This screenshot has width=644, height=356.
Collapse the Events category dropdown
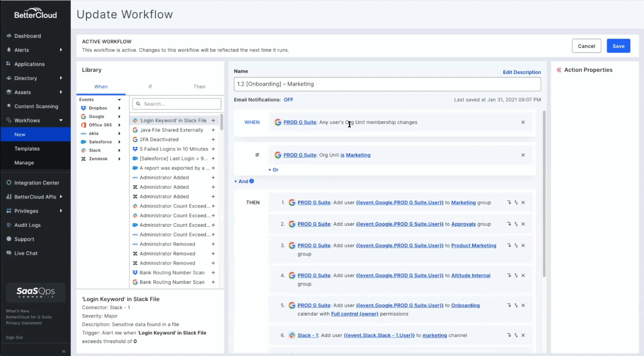(x=119, y=100)
